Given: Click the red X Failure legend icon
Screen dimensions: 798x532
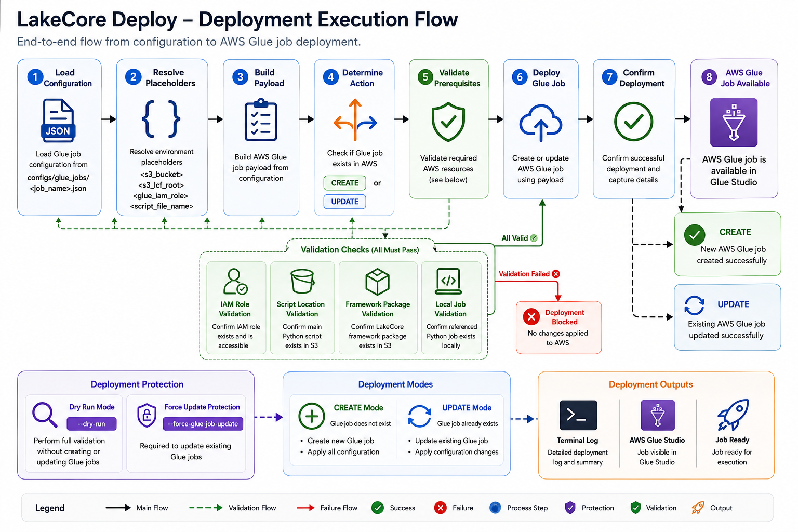Looking at the screenshot, I should 441,508.
